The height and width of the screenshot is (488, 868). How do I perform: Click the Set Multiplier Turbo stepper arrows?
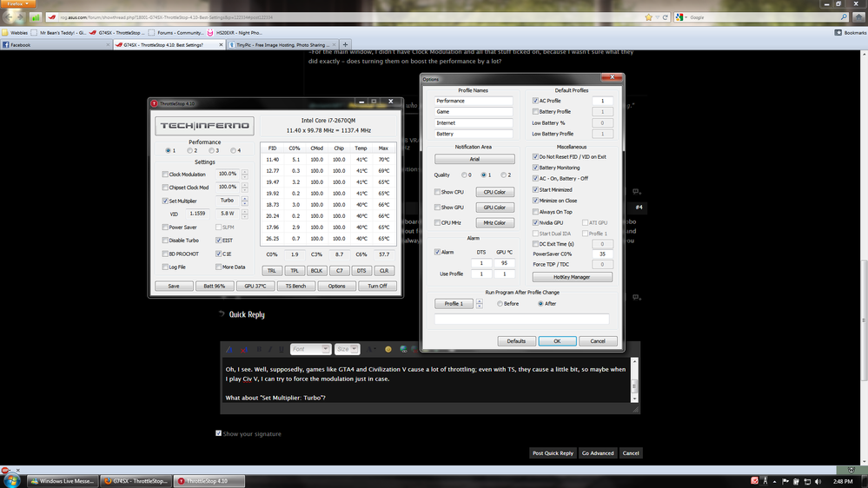point(245,201)
